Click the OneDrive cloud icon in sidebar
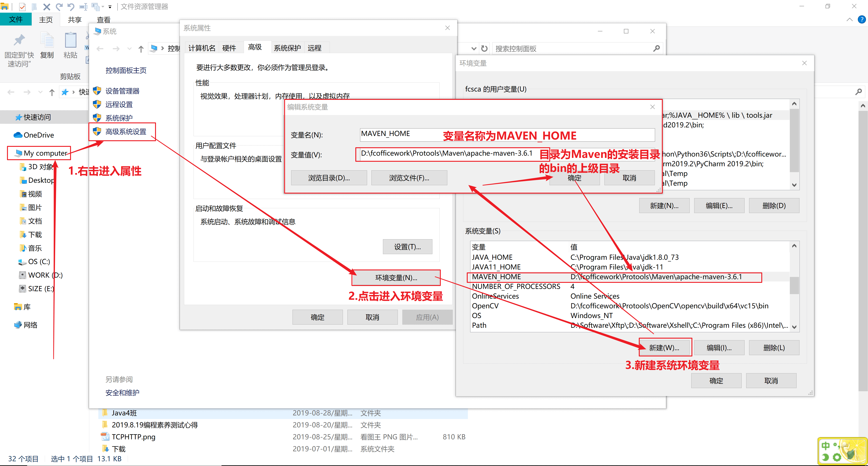The image size is (868, 466). click(18, 135)
